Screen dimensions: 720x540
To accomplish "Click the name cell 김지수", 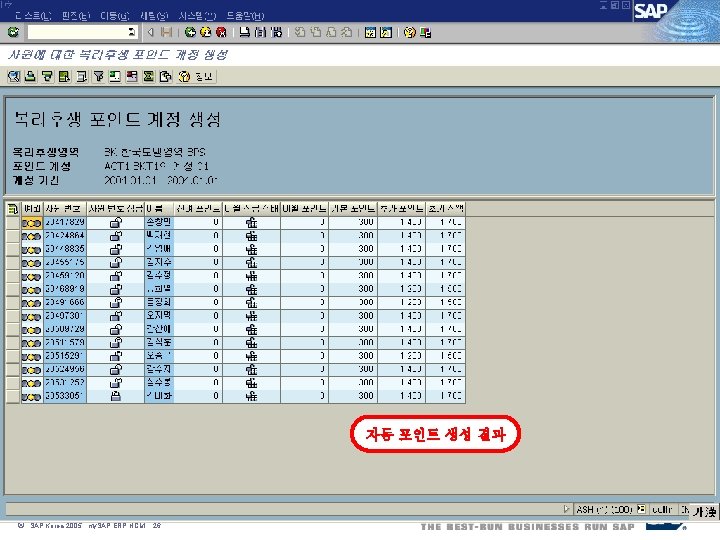I will coord(159,262).
